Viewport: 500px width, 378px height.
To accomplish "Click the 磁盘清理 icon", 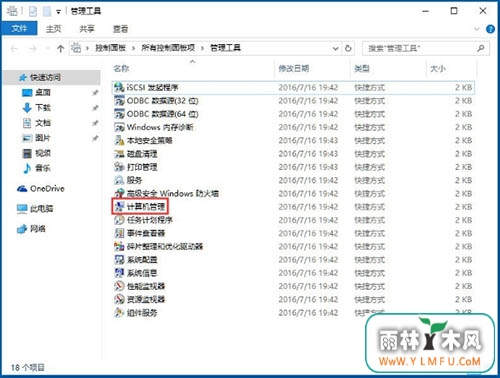I will [x=119, y=154].
